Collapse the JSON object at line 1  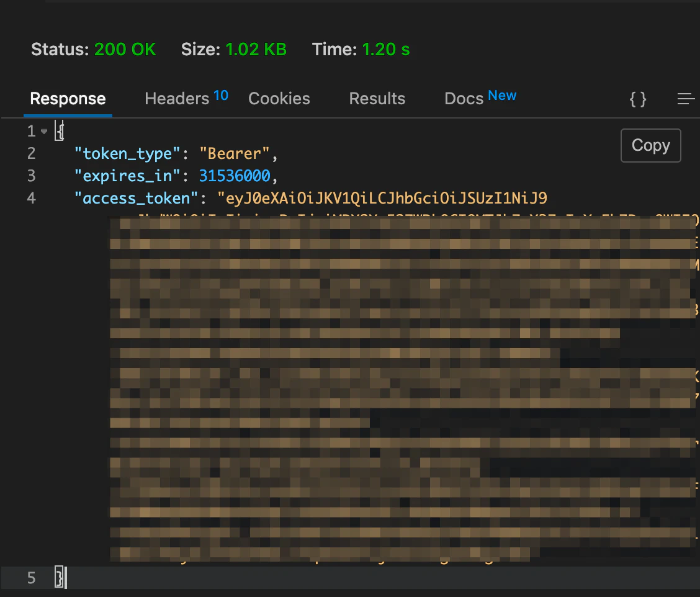[x=43, y=132]
